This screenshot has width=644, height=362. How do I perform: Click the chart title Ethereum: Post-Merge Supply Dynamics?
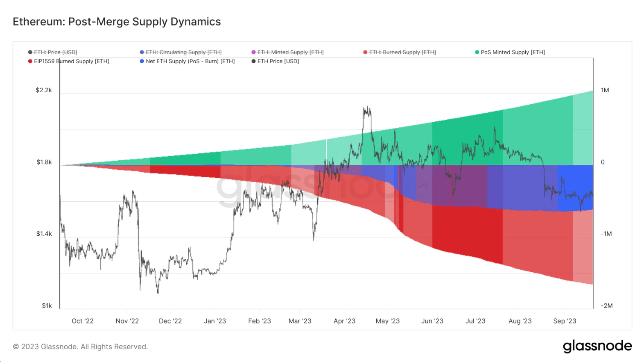117,22
